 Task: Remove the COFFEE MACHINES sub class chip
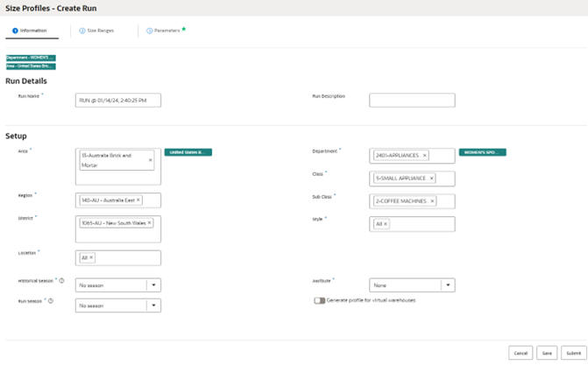(x=432, y=201)
